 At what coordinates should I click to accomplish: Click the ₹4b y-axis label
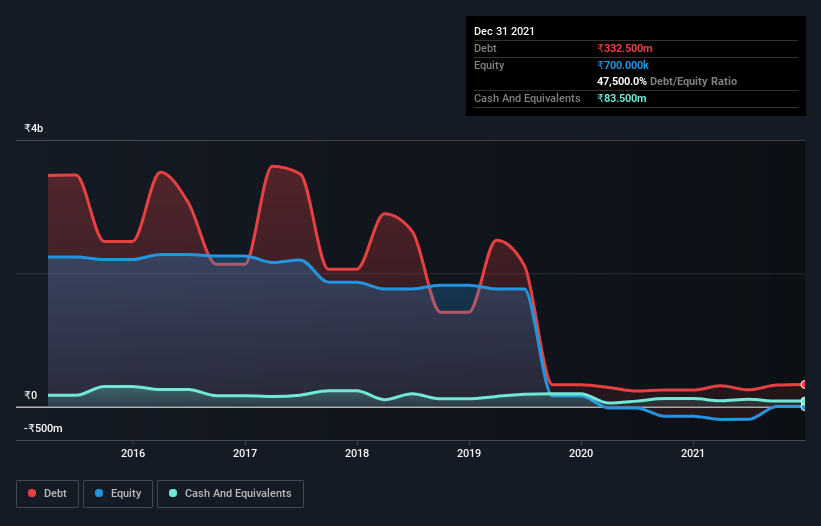tap(34, 128)
